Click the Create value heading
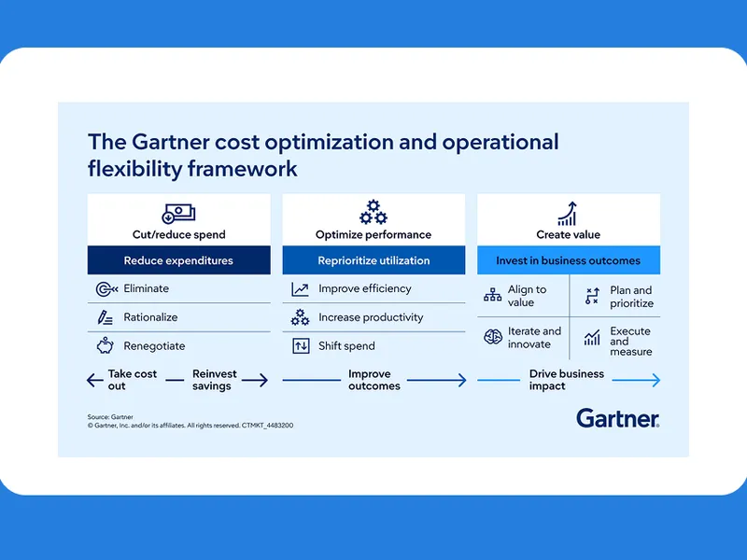The width and height of the screenshot is (747, 560). (x=569, y=235)
